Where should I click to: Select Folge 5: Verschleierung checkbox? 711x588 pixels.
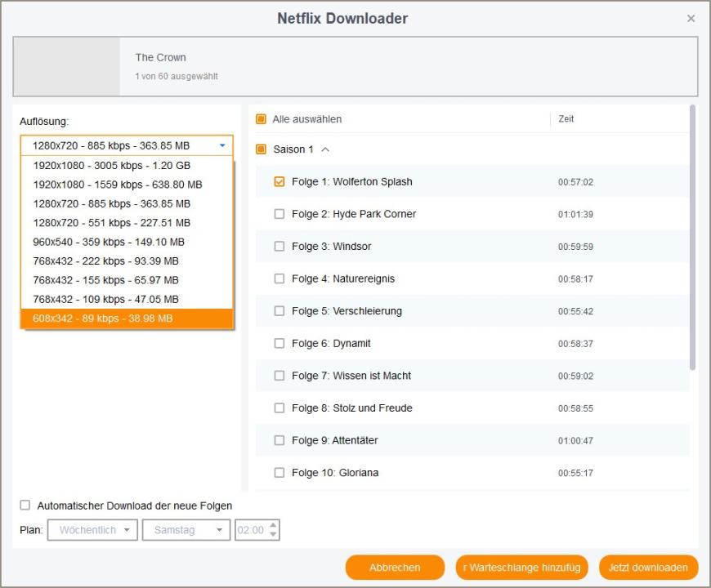pyautogui.click(x=279, y=311)
